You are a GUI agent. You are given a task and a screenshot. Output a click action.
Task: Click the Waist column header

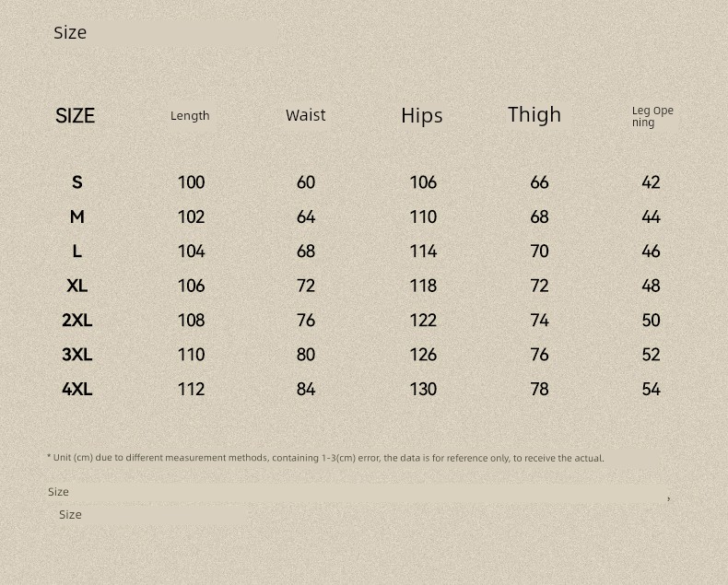pyautogui.click(x=306, y=115)
